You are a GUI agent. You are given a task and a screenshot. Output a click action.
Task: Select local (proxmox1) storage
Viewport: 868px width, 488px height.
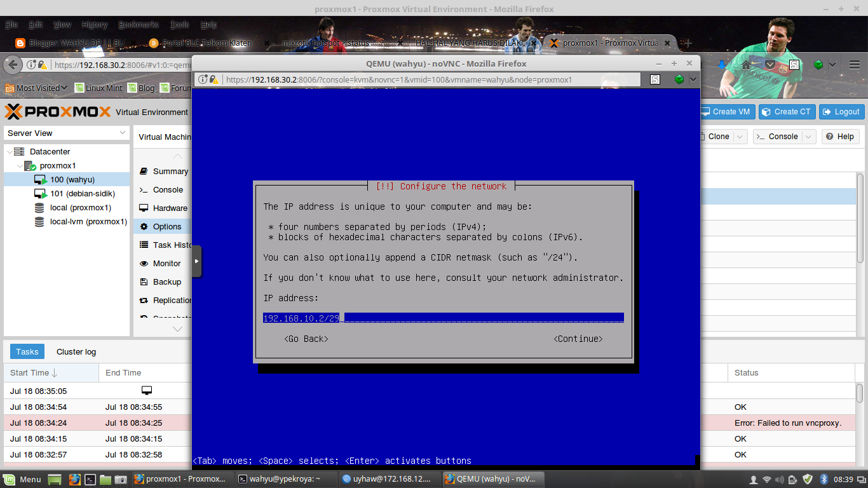(x=67, y=208)
